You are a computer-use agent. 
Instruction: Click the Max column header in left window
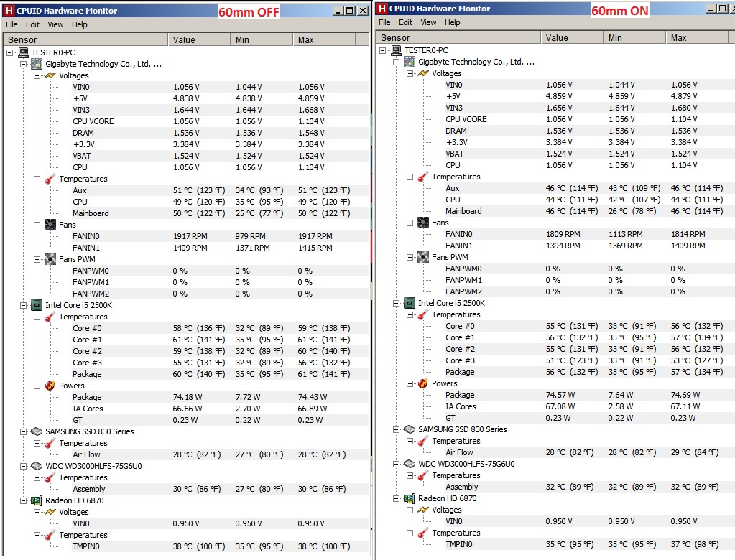[x=324, y=39]
